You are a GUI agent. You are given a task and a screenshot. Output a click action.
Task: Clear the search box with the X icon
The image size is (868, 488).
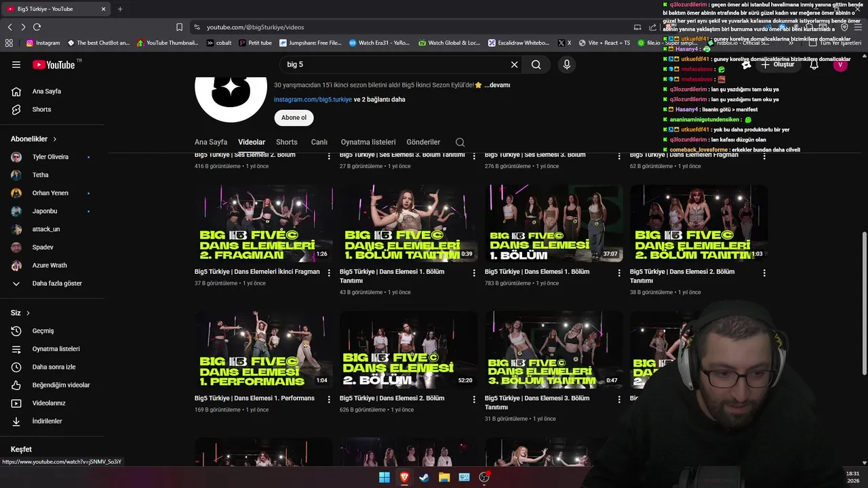[x=514, y=64]
